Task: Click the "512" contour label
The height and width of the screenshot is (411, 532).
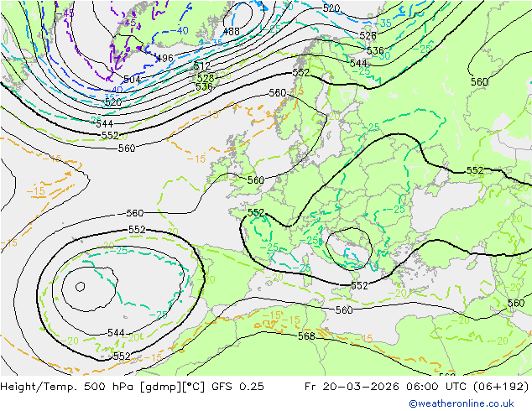Action: click(202, 65)
